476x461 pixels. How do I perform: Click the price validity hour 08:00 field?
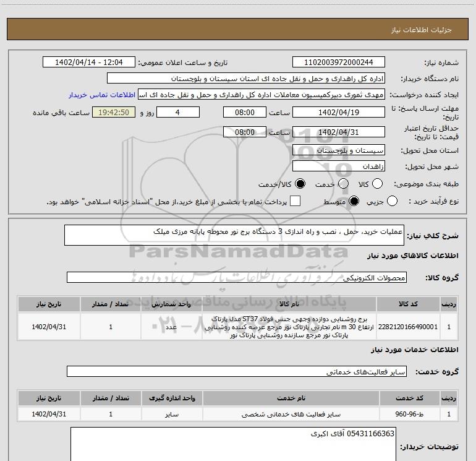click(245, 132)
